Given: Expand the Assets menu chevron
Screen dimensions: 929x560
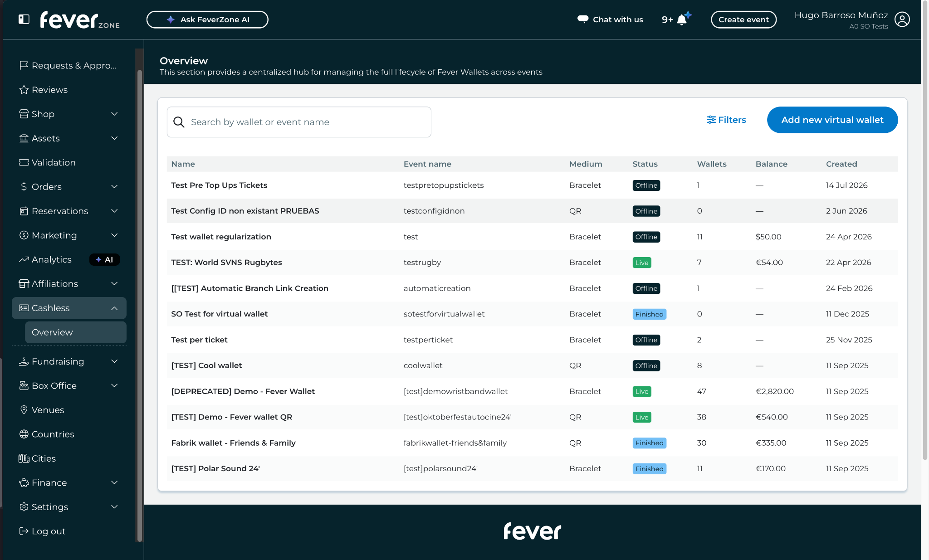Looking at the screenshot, I should click(x=114, y=138).
